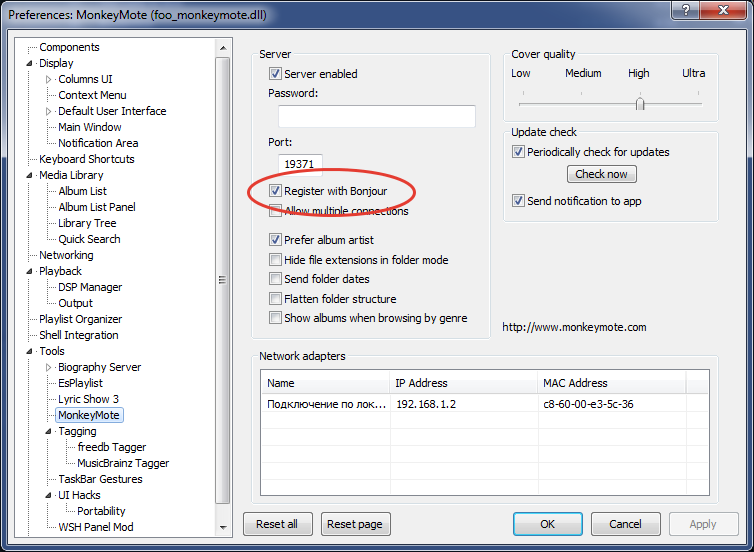Open Keyboard Shortcuts preferences

pos(87,159)
